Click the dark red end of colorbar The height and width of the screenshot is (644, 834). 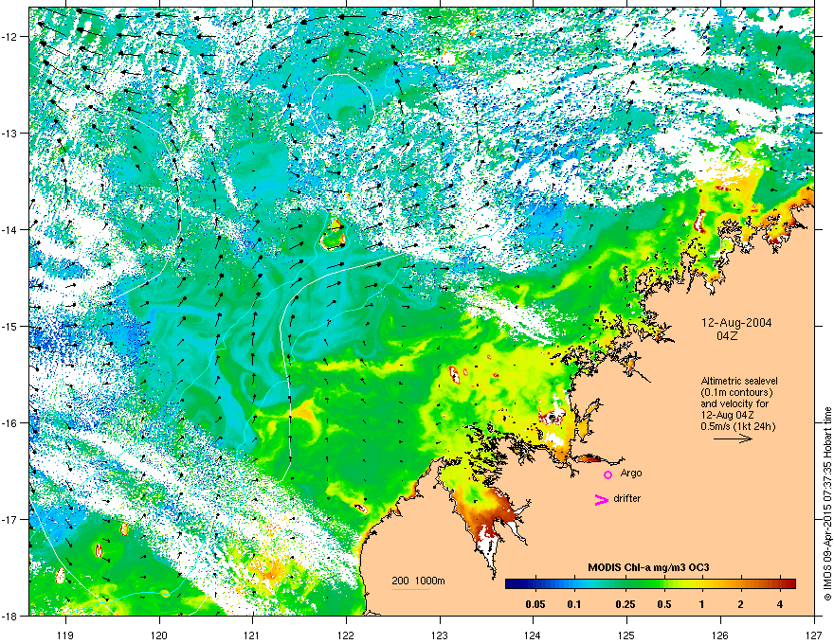coord(789,584)
